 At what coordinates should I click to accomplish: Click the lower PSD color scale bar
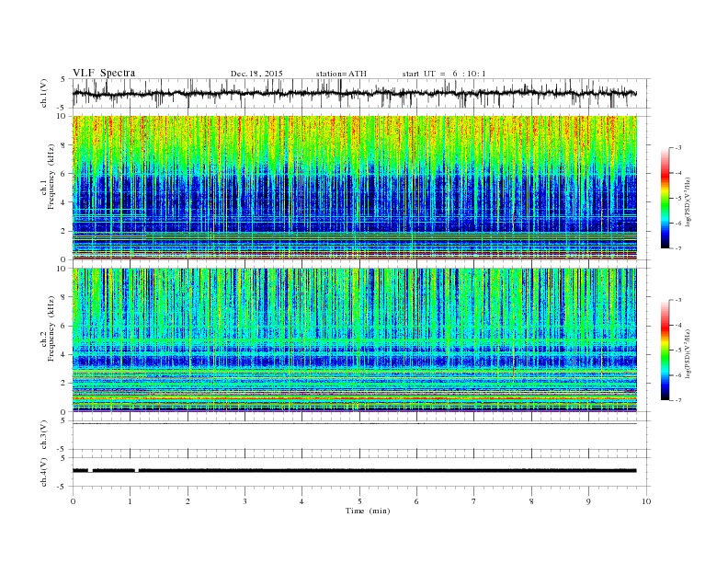pos(665,350)
